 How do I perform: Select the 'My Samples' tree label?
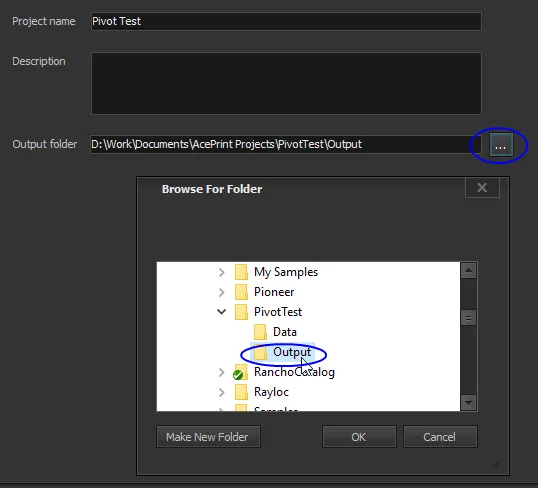[286, 272]
